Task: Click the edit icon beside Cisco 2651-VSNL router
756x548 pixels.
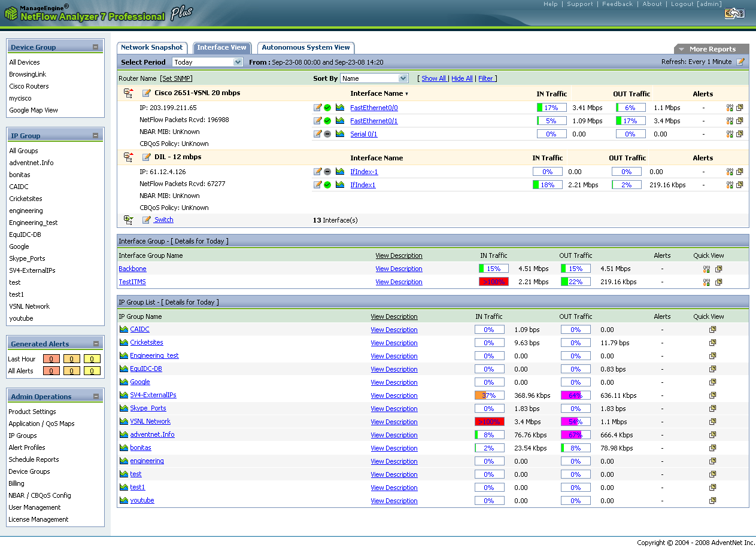Action: pos(146,93)
